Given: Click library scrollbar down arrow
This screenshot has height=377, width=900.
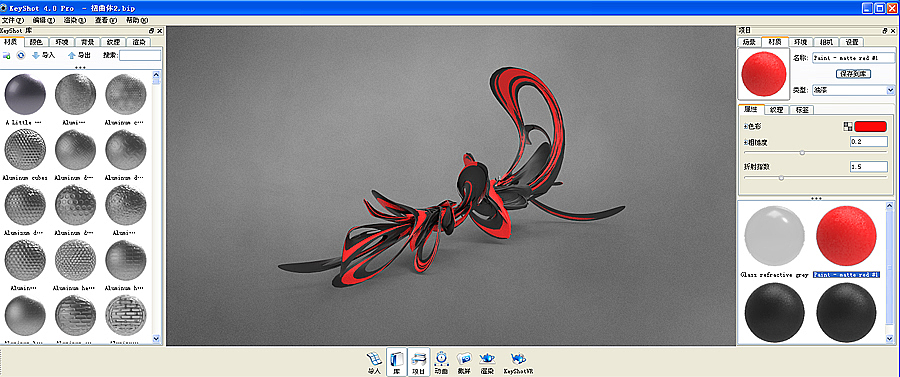Looking at the screenshot, I should pos(156,340).
